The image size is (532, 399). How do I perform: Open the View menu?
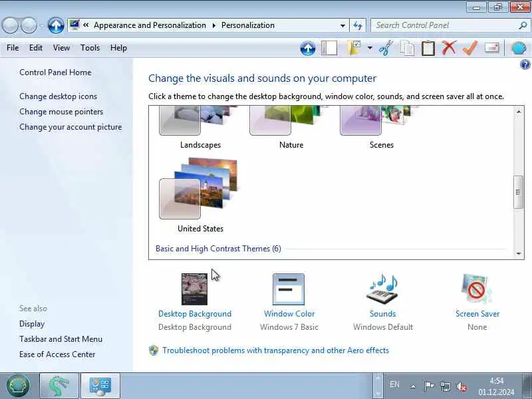(x=61, y=48)
